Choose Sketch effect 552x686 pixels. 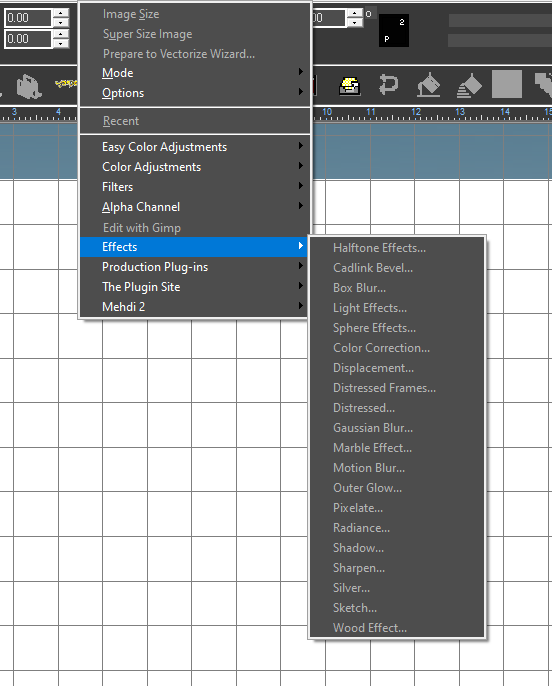397,608
